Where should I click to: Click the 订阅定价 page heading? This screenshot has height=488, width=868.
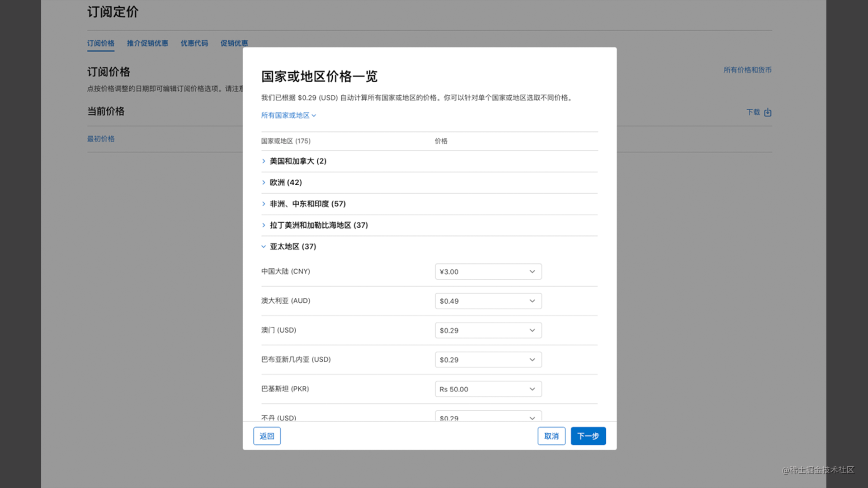point(113,12)
